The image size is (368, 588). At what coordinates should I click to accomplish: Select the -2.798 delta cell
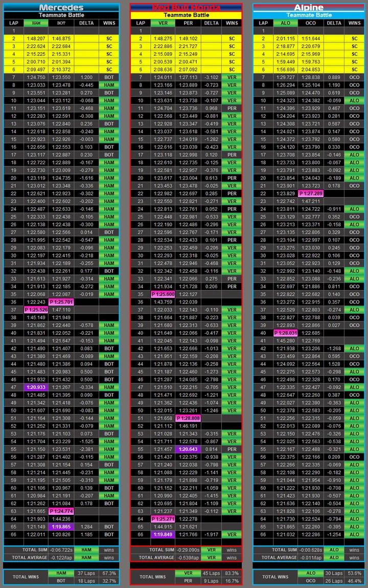[x=212, y=380]
